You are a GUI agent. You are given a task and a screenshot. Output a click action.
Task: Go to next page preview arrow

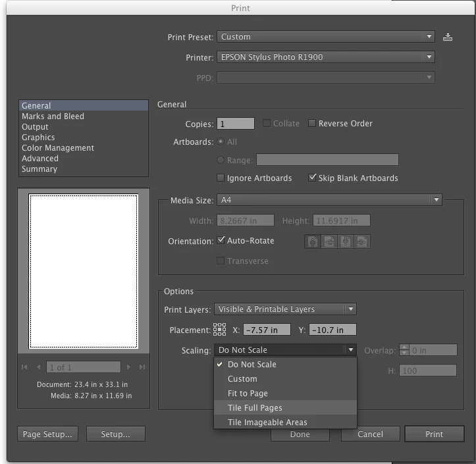pos(128,367)
